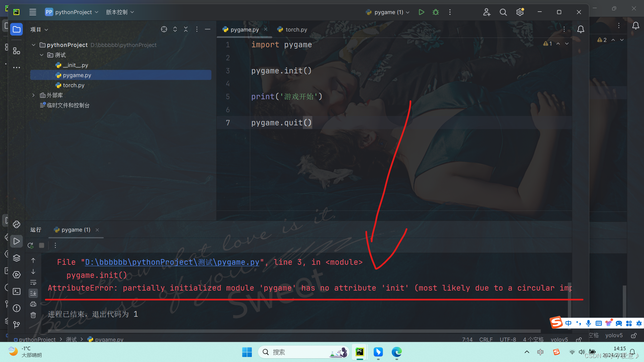Run the pygame (1) configuration
644x362 pixels.
pos(421,12)
